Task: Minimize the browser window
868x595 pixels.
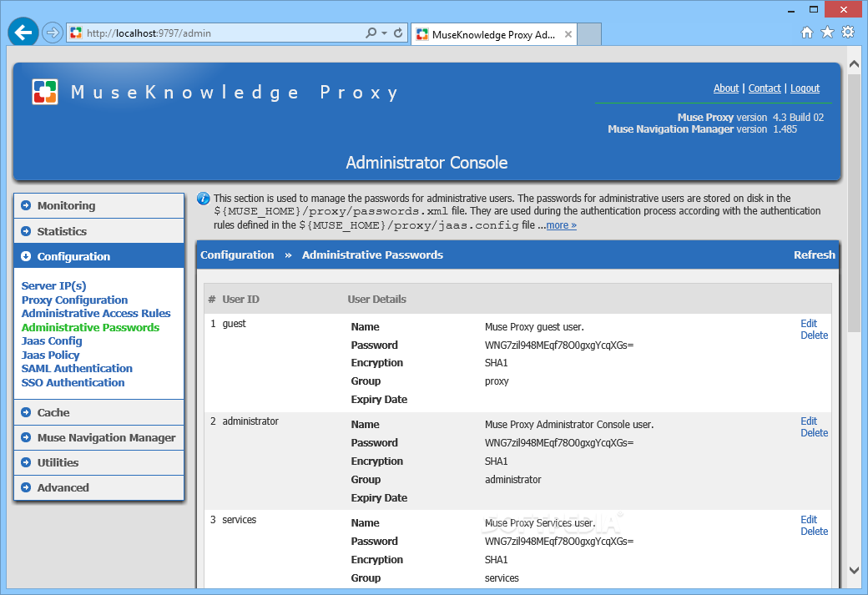Action: coord(791,9)
